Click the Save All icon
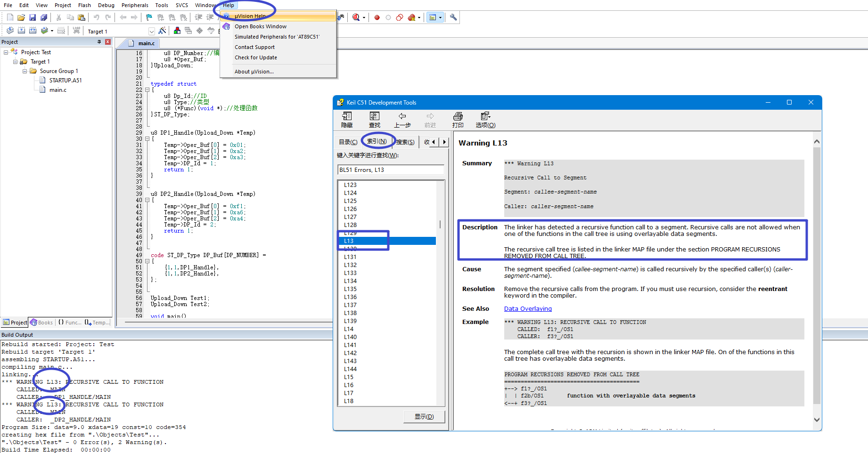The image size is (868, 453). point(44,17)
